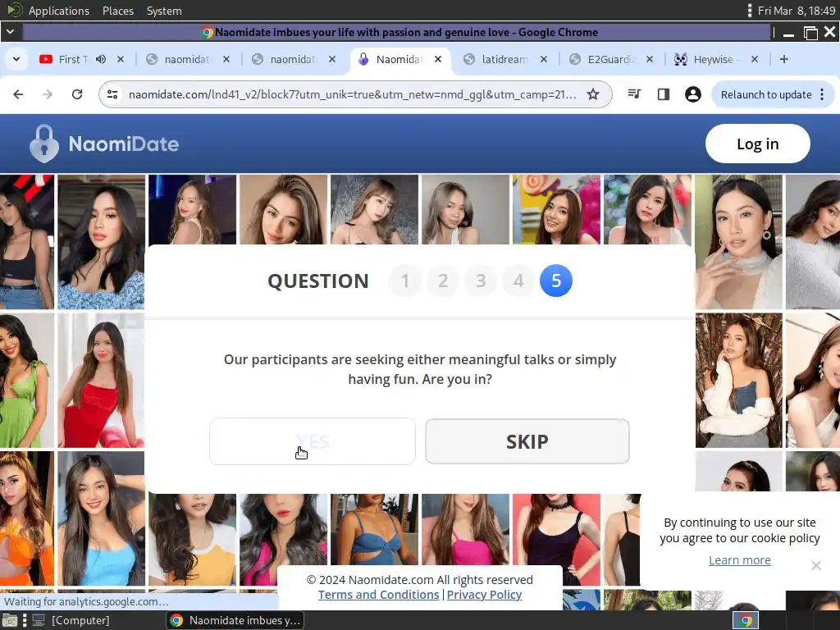Screen dimensions: 840x630
Task: Open Terms and Conditions link
Action: [378, 595]
